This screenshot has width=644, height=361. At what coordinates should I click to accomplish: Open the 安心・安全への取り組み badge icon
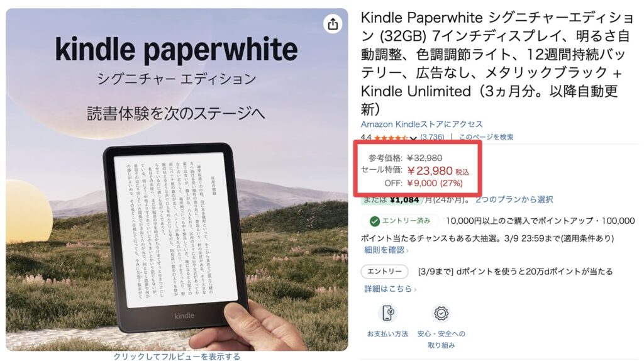tap(441, 313)
